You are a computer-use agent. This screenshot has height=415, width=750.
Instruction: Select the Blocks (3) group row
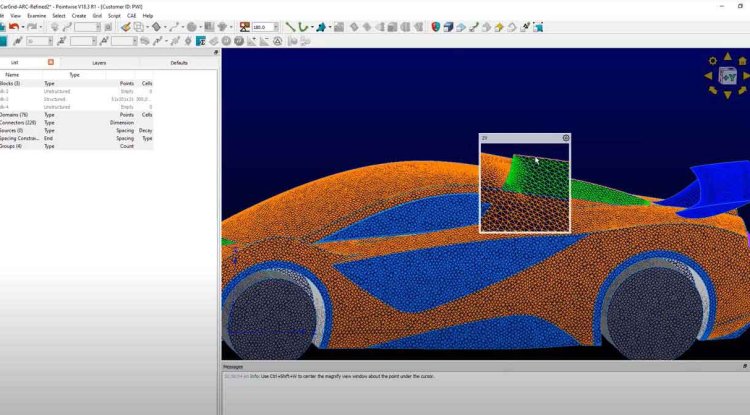coord(77,83)
